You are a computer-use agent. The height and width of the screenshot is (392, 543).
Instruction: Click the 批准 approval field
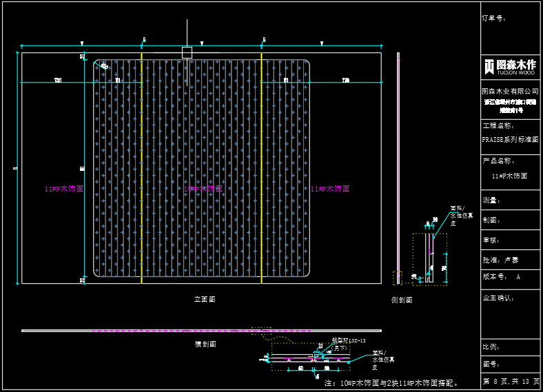coord(500,260)
